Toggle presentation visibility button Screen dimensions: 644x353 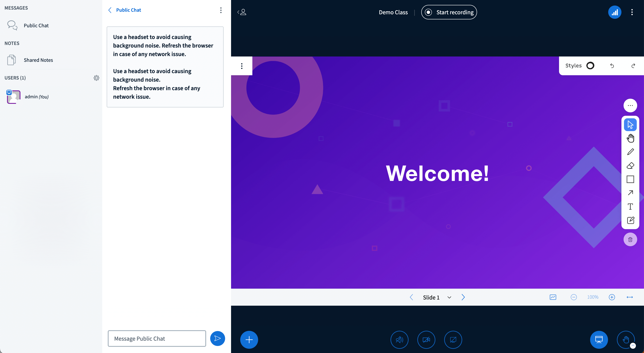pyautogui.click(x=599, y=340)
